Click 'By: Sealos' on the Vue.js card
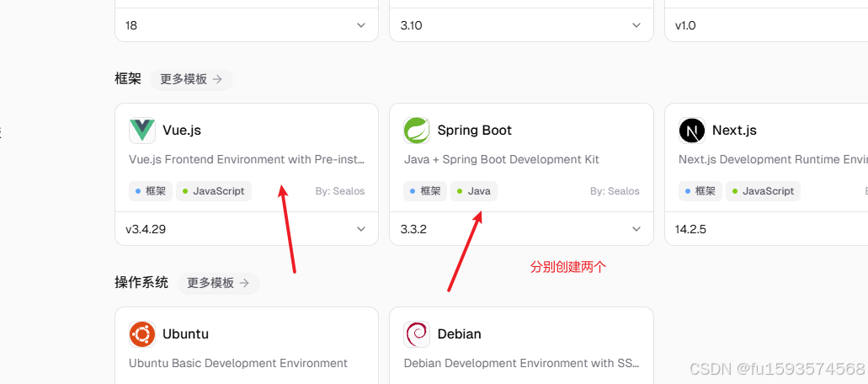The width and height of the screenshot is (868, 384). (x=340, y=191)
